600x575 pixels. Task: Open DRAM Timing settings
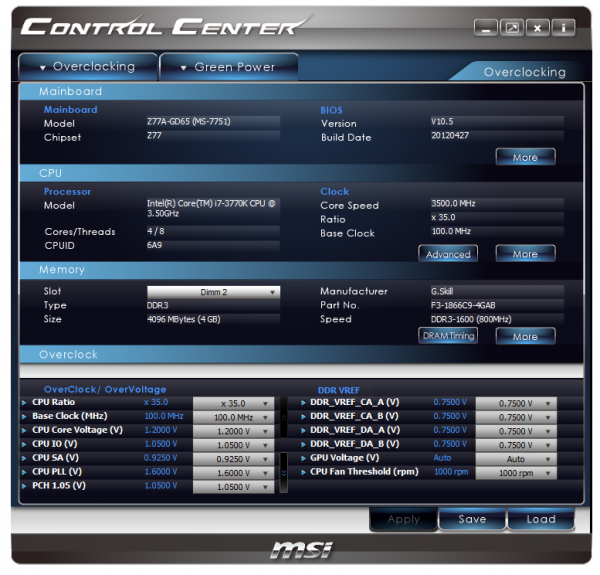click(448, 336)
